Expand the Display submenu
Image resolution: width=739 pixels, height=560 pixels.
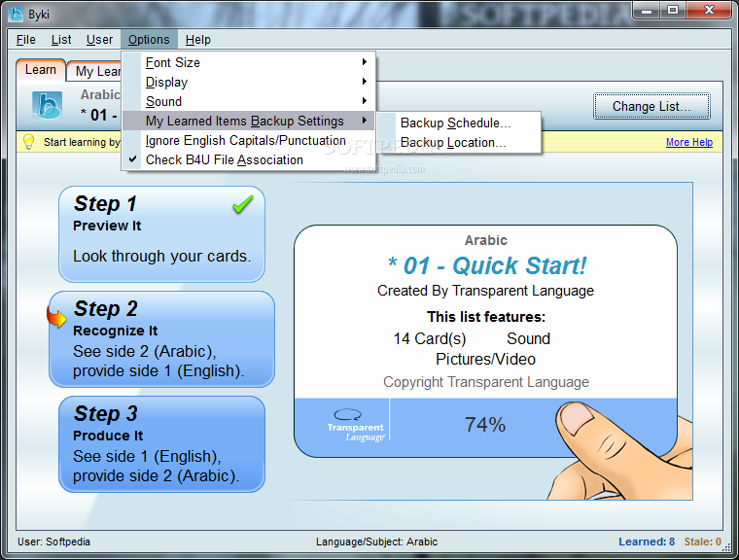248,82
